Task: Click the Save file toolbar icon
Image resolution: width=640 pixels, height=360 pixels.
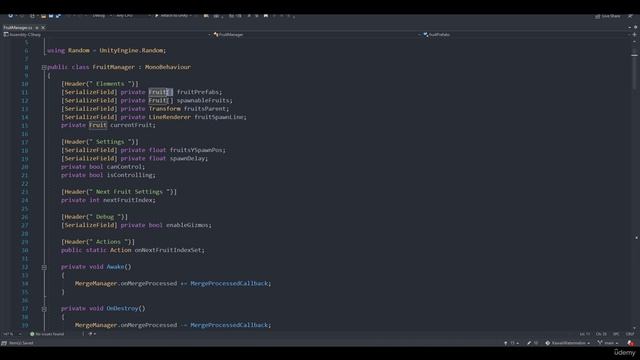Action: (51, 16)
